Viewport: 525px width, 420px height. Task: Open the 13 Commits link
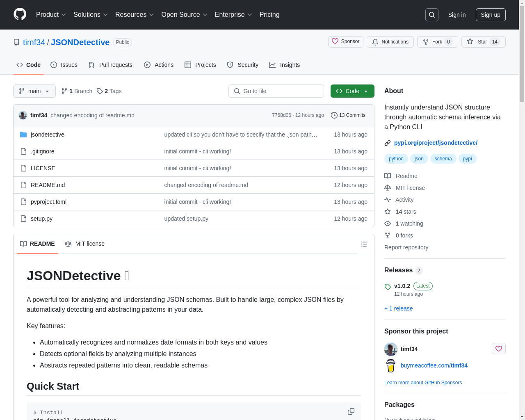pyautogui.click(x=348, y=115)
